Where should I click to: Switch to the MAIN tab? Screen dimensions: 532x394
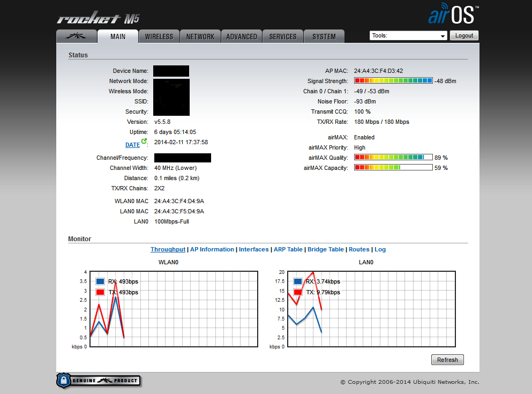[x=118, y=36]
